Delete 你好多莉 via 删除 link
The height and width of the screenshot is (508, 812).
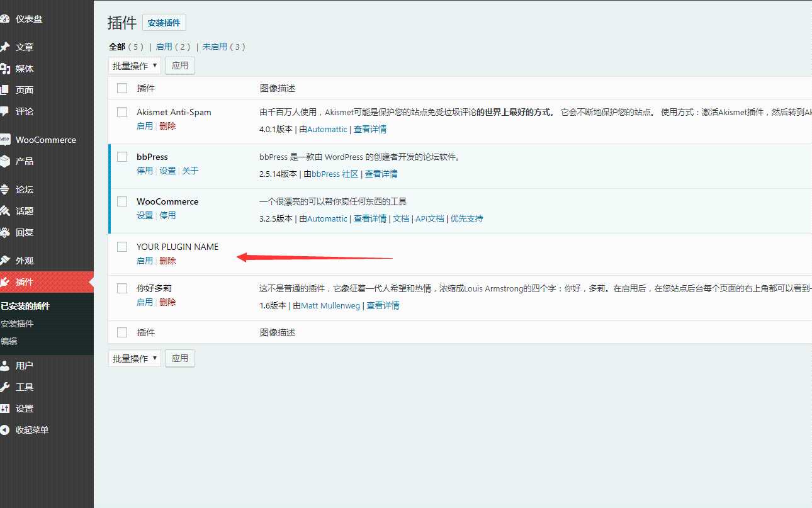[167, 302]
